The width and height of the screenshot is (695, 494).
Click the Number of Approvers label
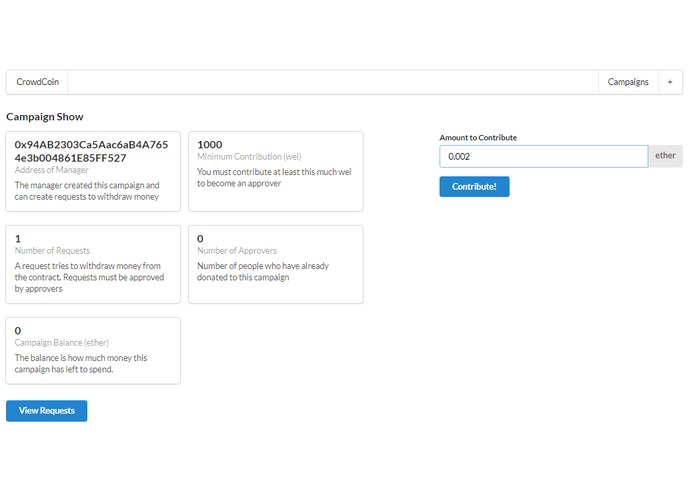tap(237, 250)
